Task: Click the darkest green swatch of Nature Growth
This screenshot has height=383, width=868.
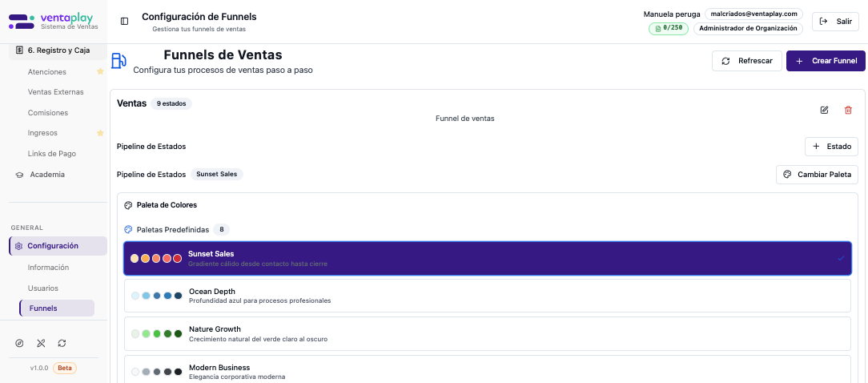Action: coord(179,333)
